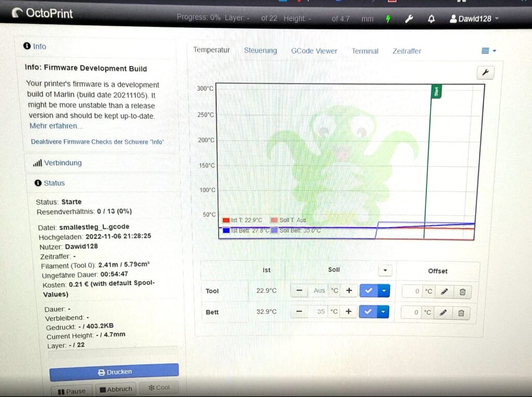Screen dimensions: 532x397
Task: Click the Drucken print button
Action: coord(114,372)
